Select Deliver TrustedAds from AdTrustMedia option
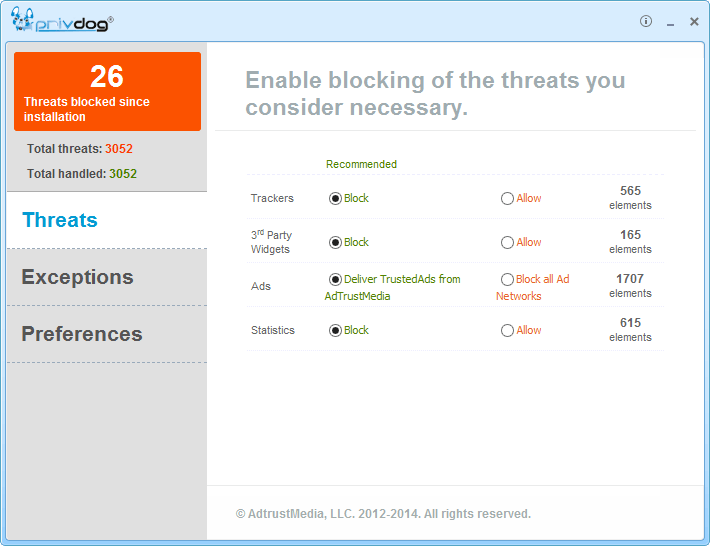Viewport: 710px width, 546px height. tap(336, 280)
